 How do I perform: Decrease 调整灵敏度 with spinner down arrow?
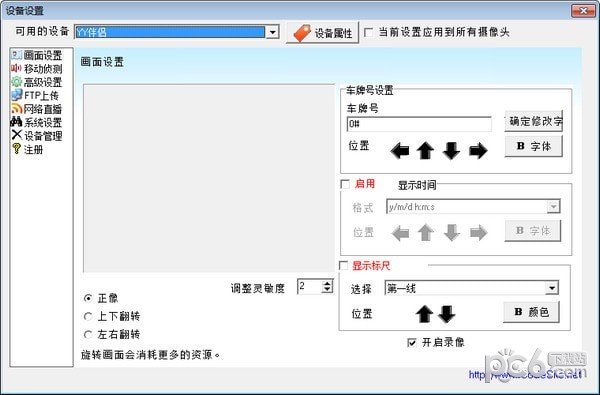coord(328,290)
